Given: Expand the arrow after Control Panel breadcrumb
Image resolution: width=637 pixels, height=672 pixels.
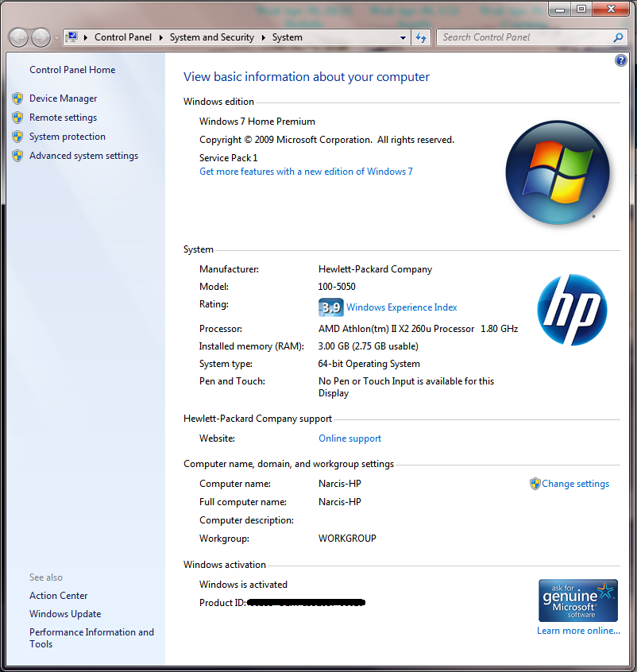Looking at the screenshot, I should pos(160,37).
